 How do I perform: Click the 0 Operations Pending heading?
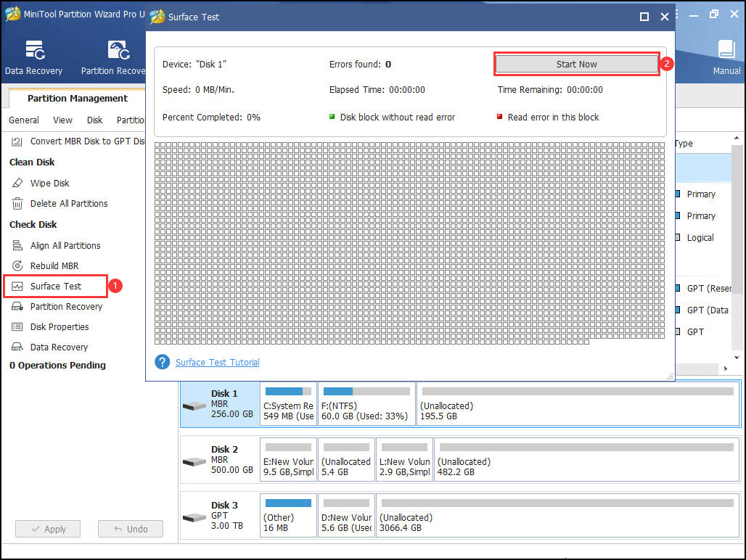[x=57, y=365]
